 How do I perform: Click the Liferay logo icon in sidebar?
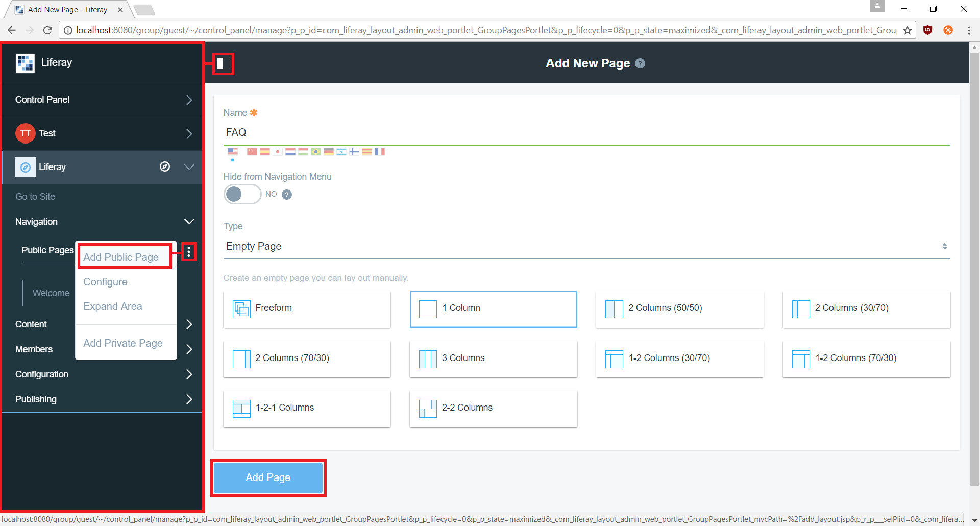24,62
